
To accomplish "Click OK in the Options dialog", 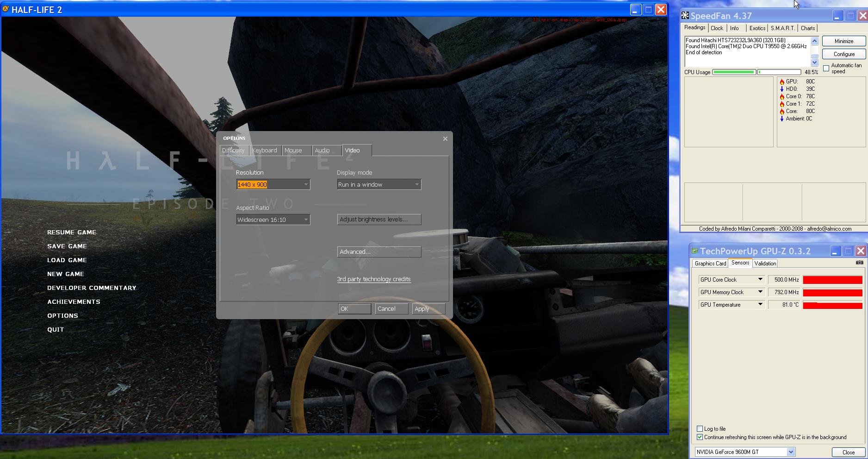I will pos(354,309).
